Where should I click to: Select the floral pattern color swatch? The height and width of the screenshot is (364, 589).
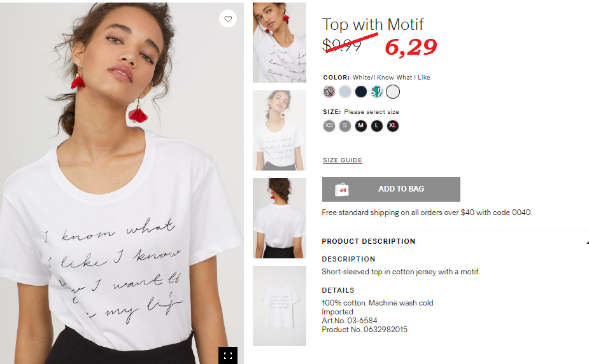(329, 92)
